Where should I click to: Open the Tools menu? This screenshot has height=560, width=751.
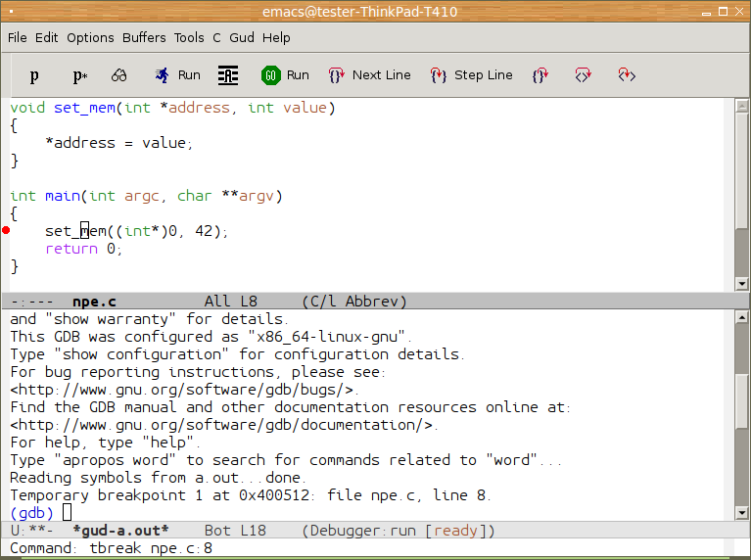pos(189,37)
